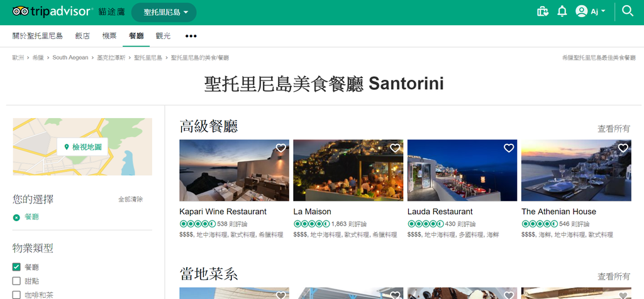Switch to the 飯店 tab

pyautogui.click(x=82, y=36)
